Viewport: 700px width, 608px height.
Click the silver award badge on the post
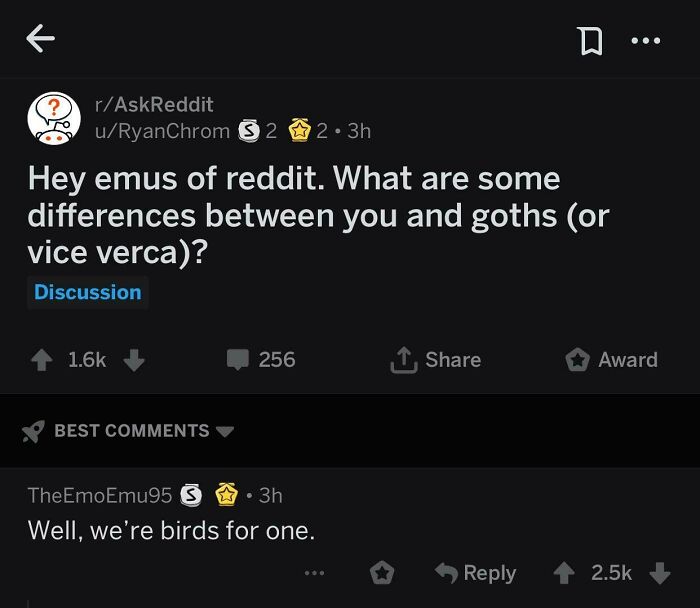coord(249,130)
